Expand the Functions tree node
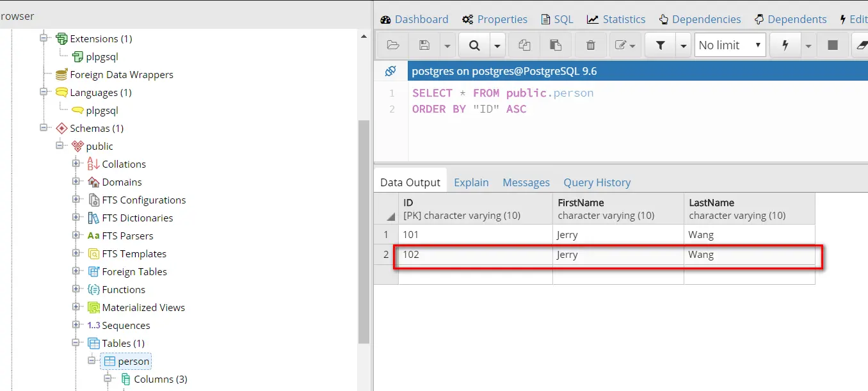Image resolution: width=868 pixels, height=391 pixels. [77, 290]
